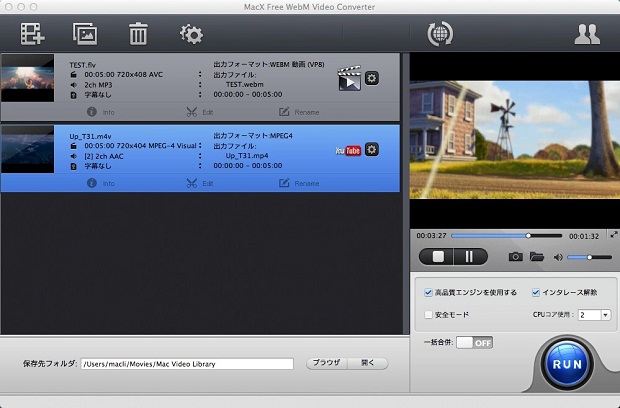Expand the preview to fullscreen

click(x=614, y=234)
